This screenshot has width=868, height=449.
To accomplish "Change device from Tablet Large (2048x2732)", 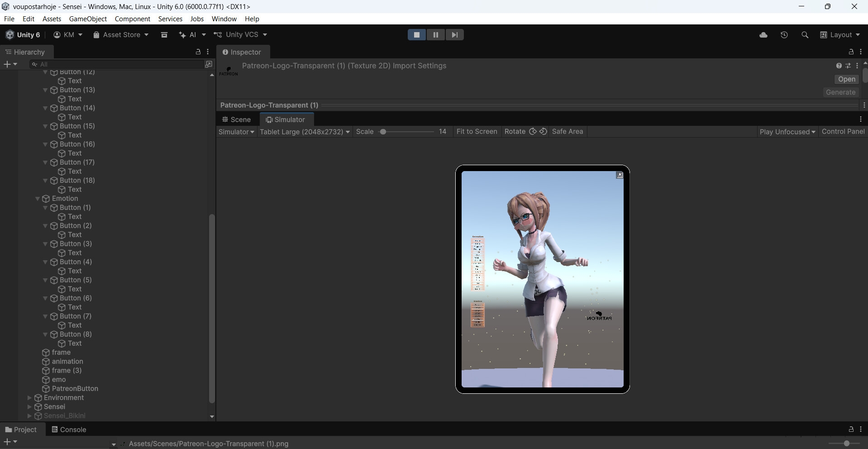I will (x=305, y=132).
